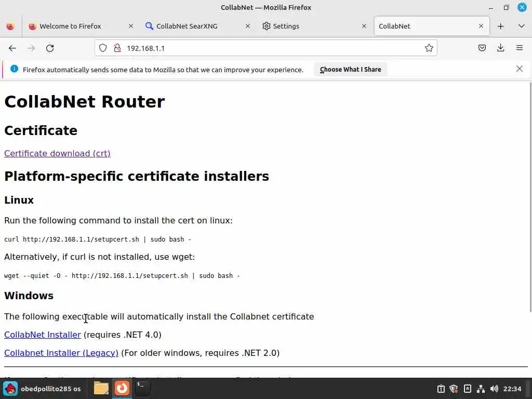Expand the list all tabs chevron
532x399 pixels.
point(522,26)
